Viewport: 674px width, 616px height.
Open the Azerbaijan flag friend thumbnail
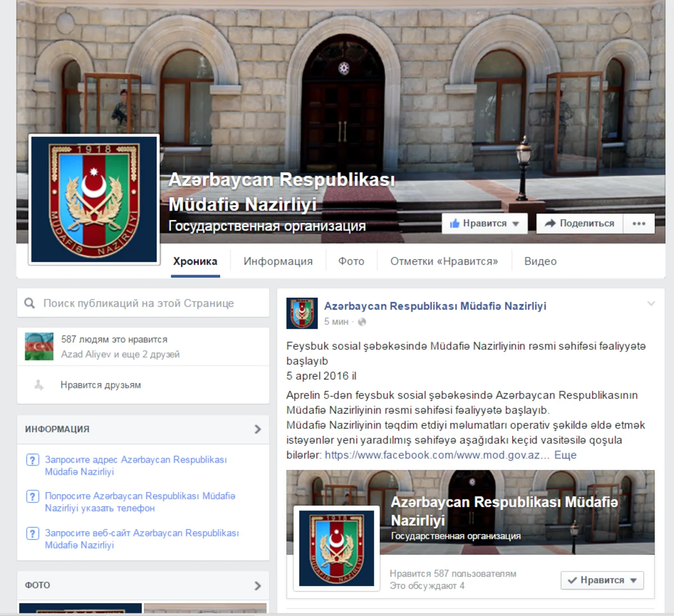(x=39, y=346)
